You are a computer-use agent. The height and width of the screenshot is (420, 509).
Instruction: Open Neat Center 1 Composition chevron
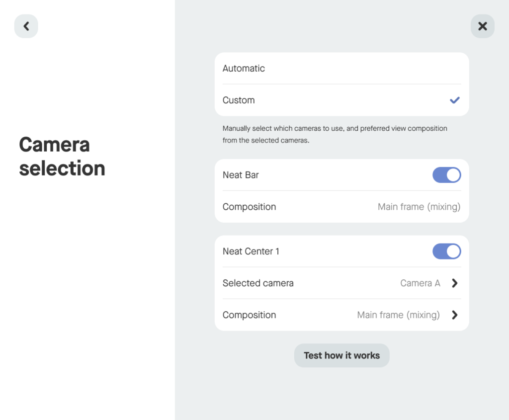pyautogui.click(x=454, y=315)
